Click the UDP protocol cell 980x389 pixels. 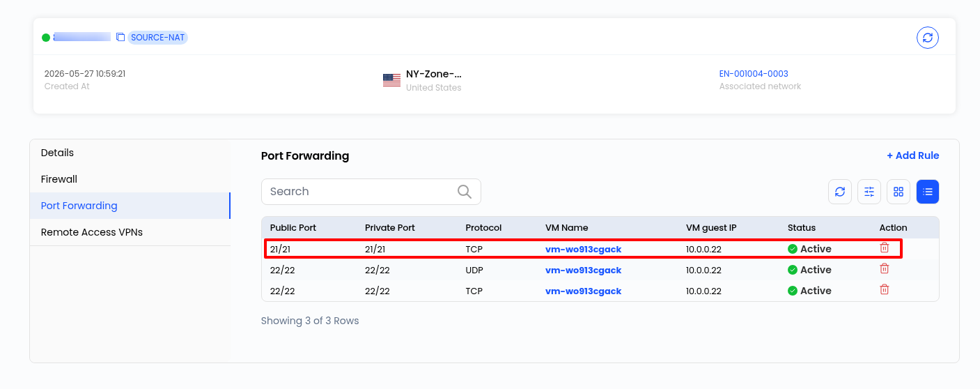[x=475, y=270]
